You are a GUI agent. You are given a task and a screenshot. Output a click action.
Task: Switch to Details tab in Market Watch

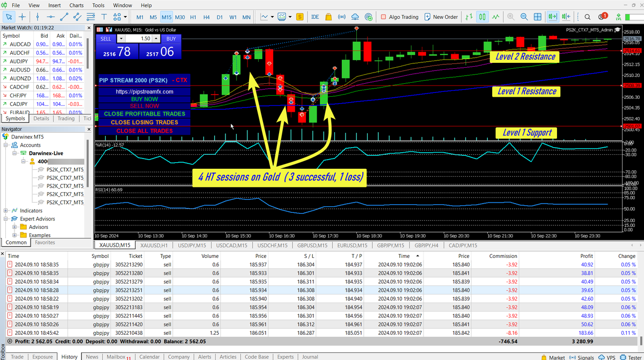click(41, 118)
